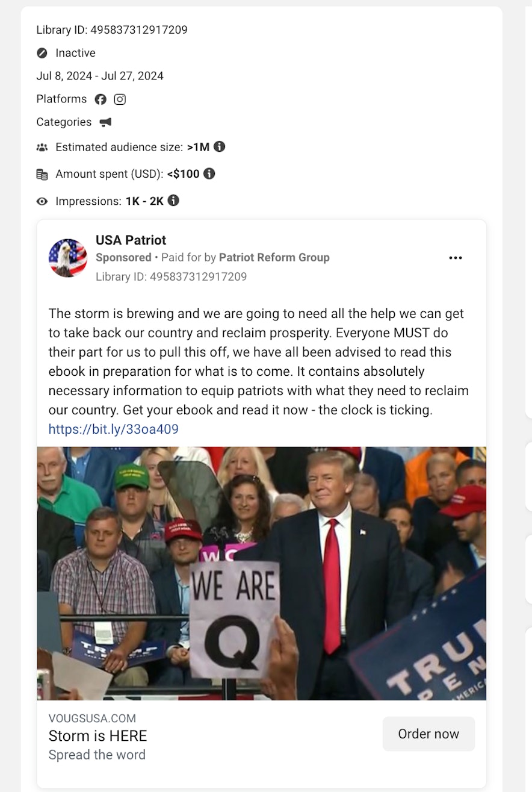Open info icon beside Estimated audience size
The height and width of the screenshot is (792, 532).
tap(220, 146)
